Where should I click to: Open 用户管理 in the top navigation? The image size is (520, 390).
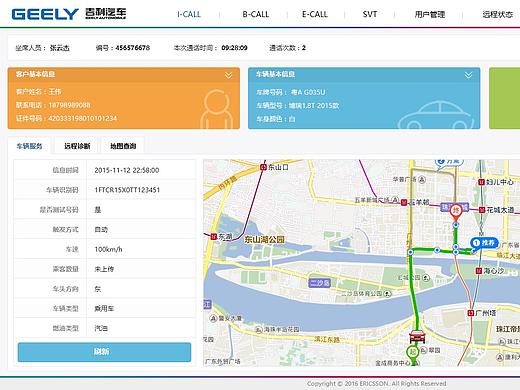[x=430, y=14]
